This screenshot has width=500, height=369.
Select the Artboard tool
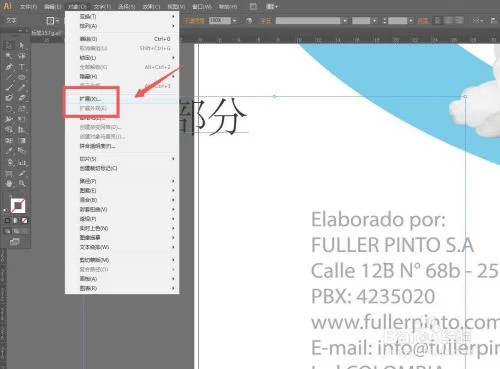coord(9,173)
